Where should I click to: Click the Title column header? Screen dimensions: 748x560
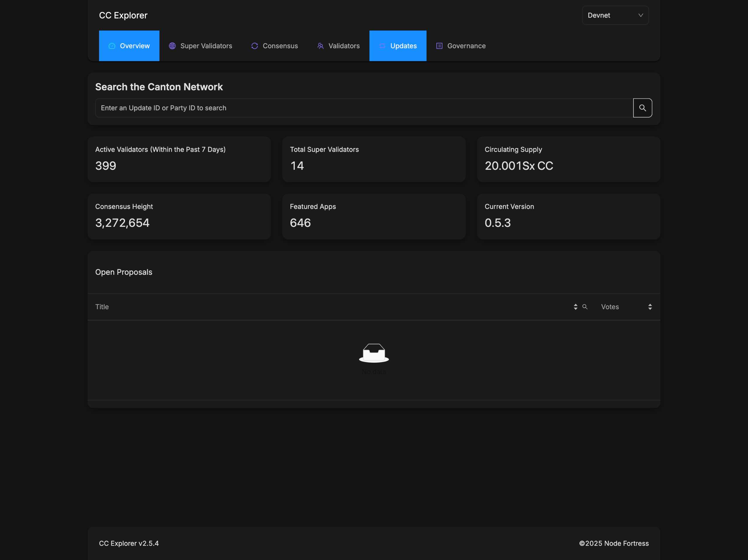[x=102, y=307]
